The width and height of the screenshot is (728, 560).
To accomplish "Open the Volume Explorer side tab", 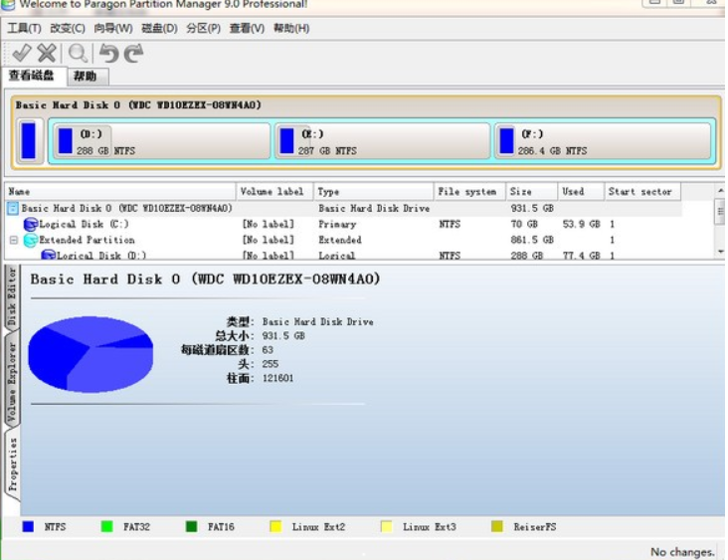I will [12, 382].
